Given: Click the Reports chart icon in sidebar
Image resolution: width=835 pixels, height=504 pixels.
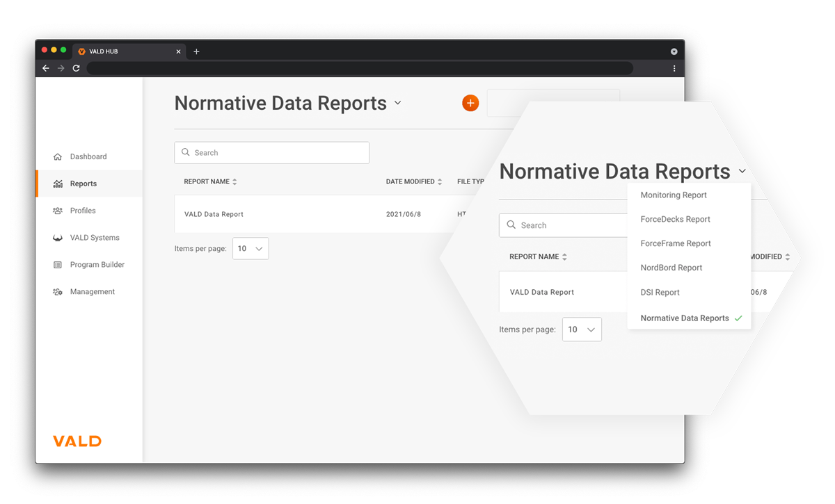Looking at the screenshot, I should [58, 184].
